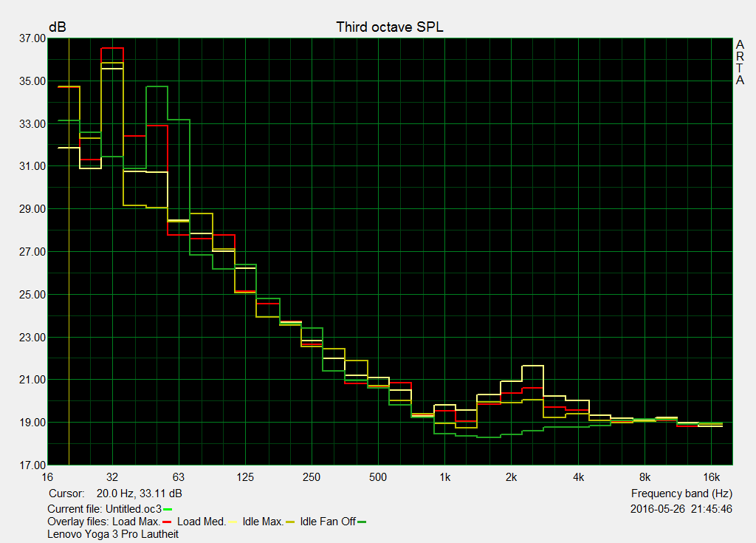Click the 32 frequency axis label

pyautogui.click(x=112, y=477)
